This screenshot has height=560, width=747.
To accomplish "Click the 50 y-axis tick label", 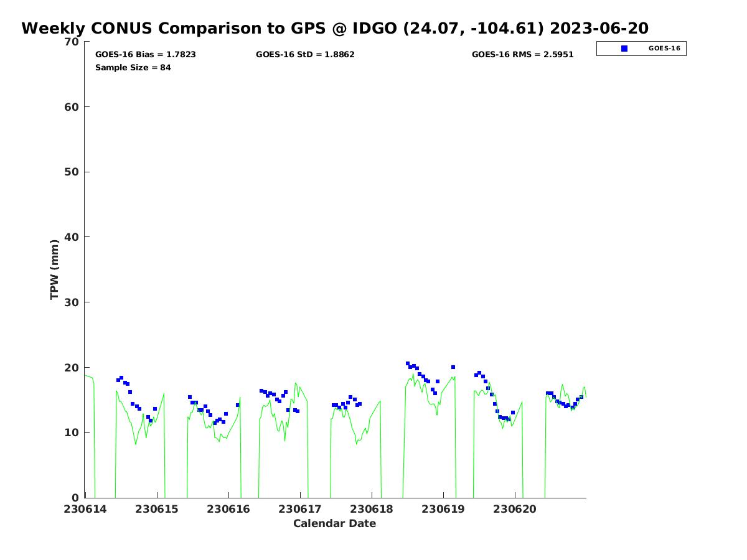I will pos(72,172).
